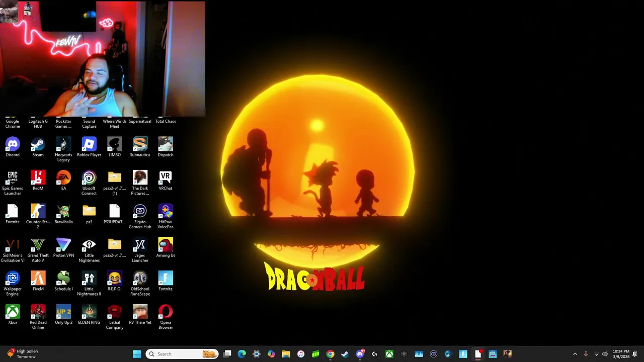This screenshot has width=644, height=362.
Task: Click the microphone tray icon
Action: [586, 354]
